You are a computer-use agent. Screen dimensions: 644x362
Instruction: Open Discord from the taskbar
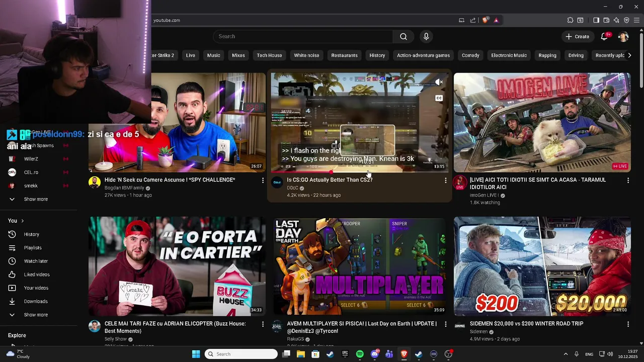point(374,354)
